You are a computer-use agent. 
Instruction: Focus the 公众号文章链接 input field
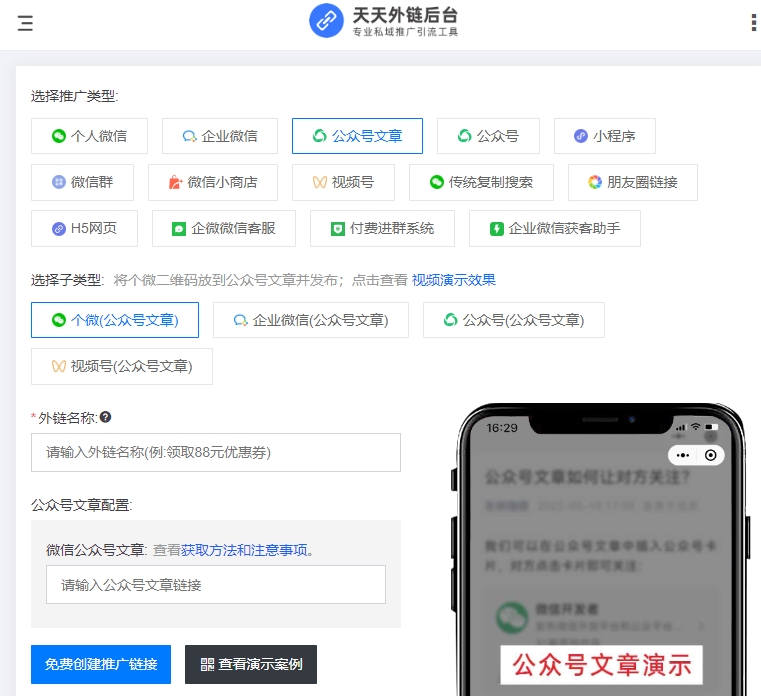point(216,584)
